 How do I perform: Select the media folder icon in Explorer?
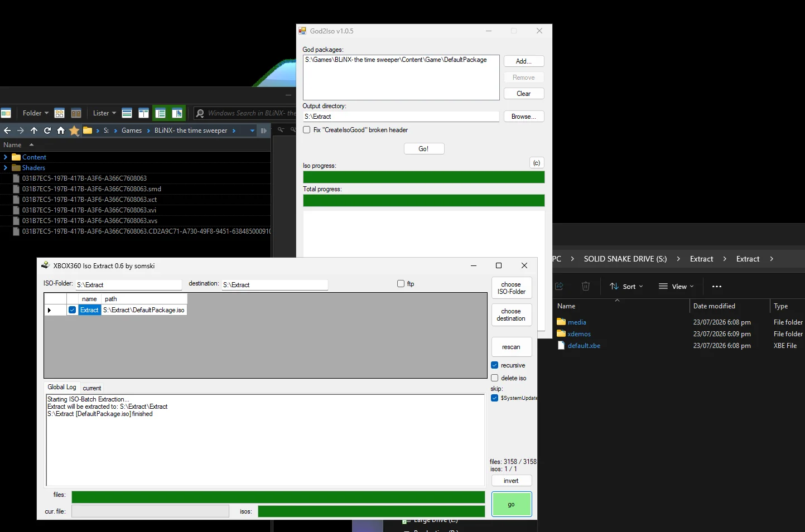pyautogui.click(x=561, y=322)
